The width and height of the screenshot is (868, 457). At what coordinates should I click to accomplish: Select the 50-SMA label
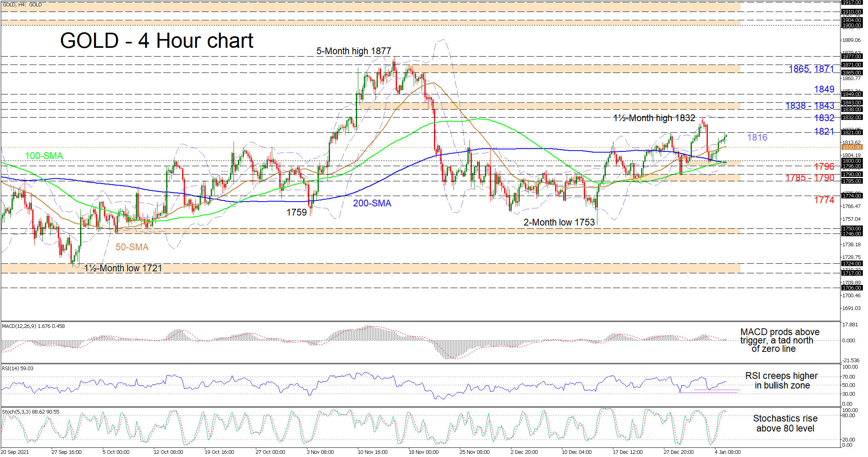[x=132, y=247]
